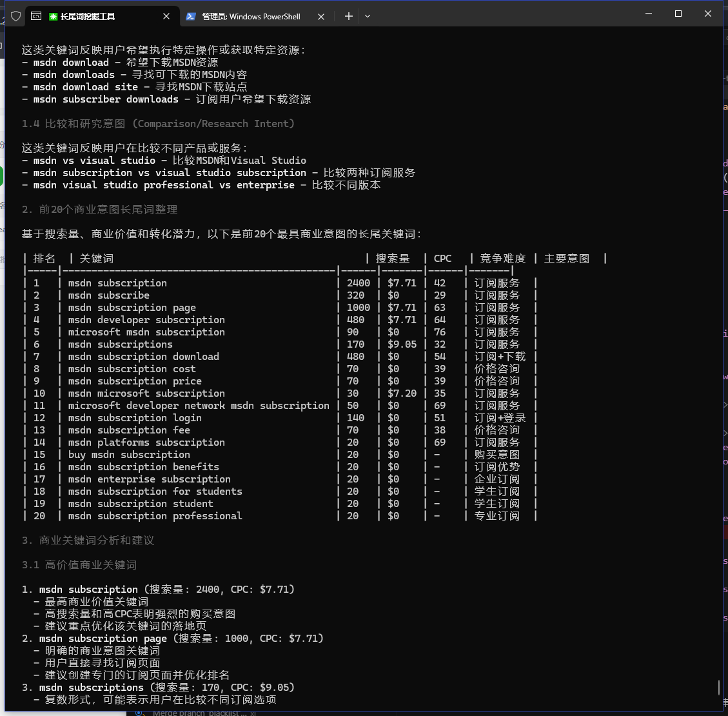Click the terminal's vertical scrollbar thumb

coord(719,687)
